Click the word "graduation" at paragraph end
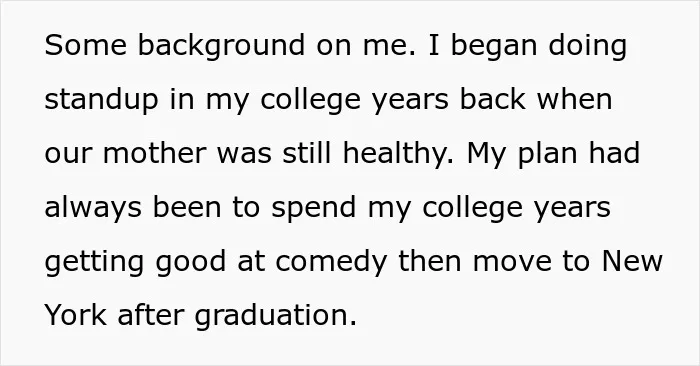Screen dimensions: 700x366 (271, 317)
